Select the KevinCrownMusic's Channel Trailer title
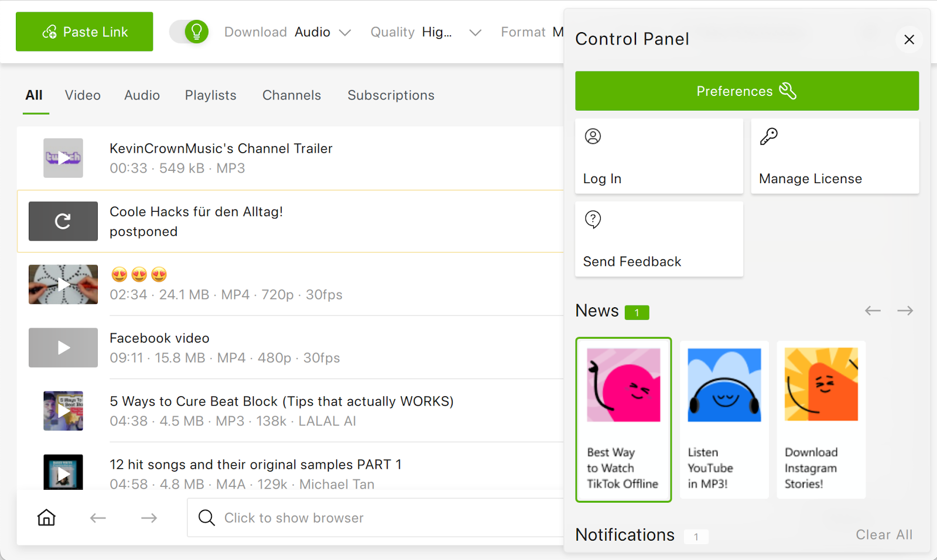The image size is (937, 560). (x=221, y=149)
